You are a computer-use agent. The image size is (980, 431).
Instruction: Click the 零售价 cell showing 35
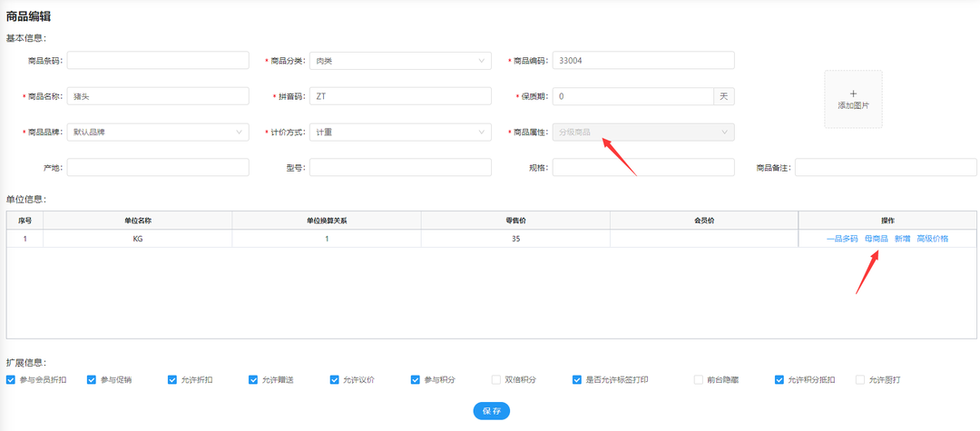click(514, 239)
